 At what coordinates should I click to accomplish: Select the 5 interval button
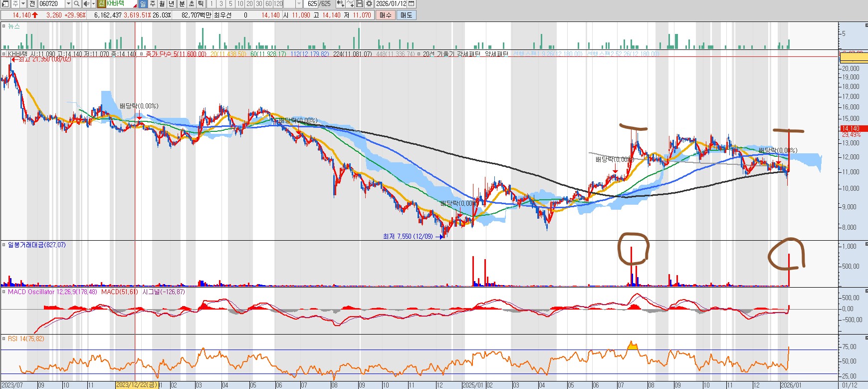230,3
